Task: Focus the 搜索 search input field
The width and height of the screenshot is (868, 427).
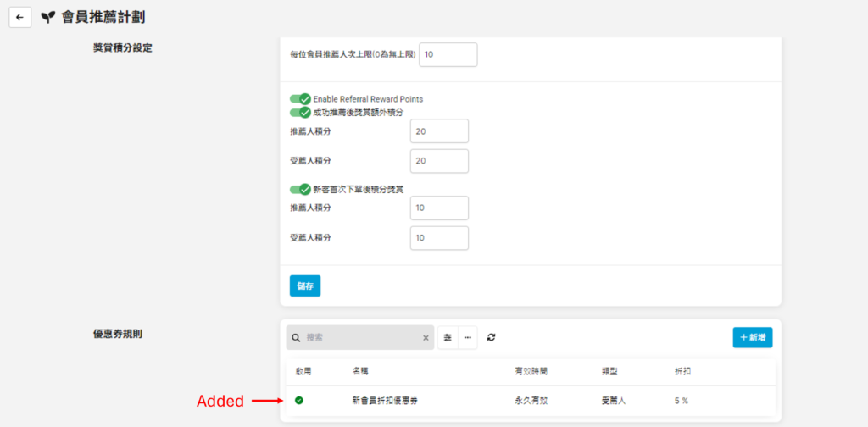Action: pos(362,337)
